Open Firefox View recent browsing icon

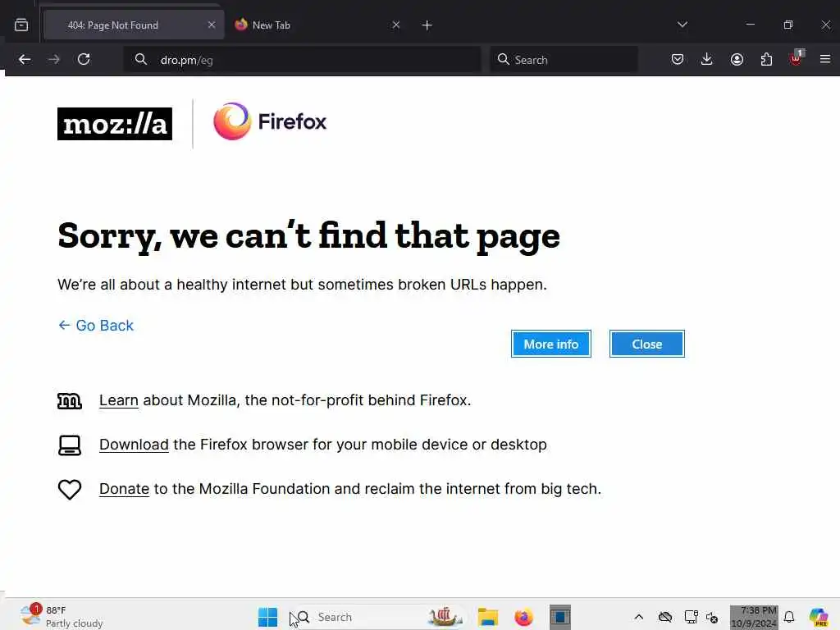[x=21, y=25]
